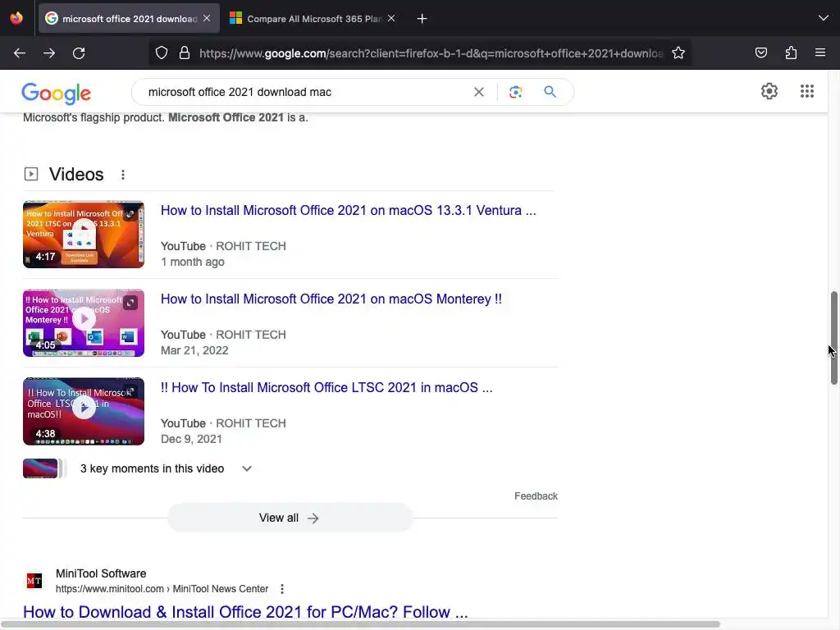Select the 'Mar 21, 2022' video date

194,350
